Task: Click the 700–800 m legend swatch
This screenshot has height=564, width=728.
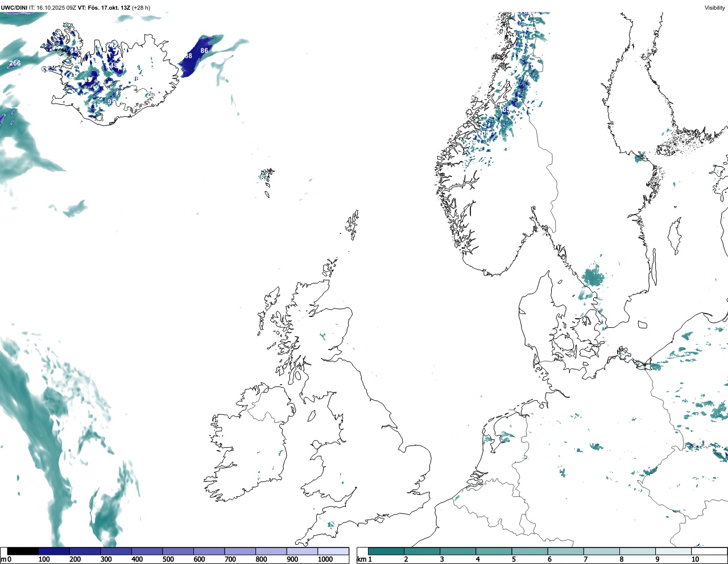Action: (x=240, y=551)
